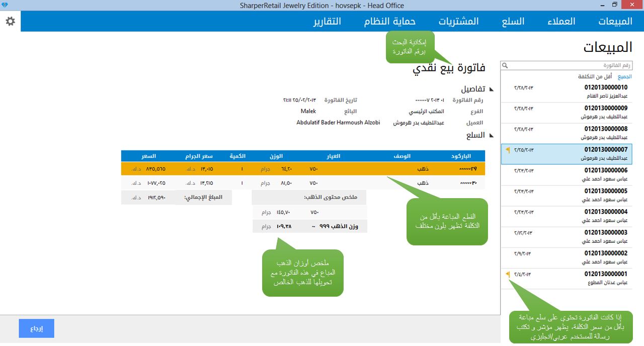Select invoice 0120130000006
This screenshot has width=644, height=346.
567,175
